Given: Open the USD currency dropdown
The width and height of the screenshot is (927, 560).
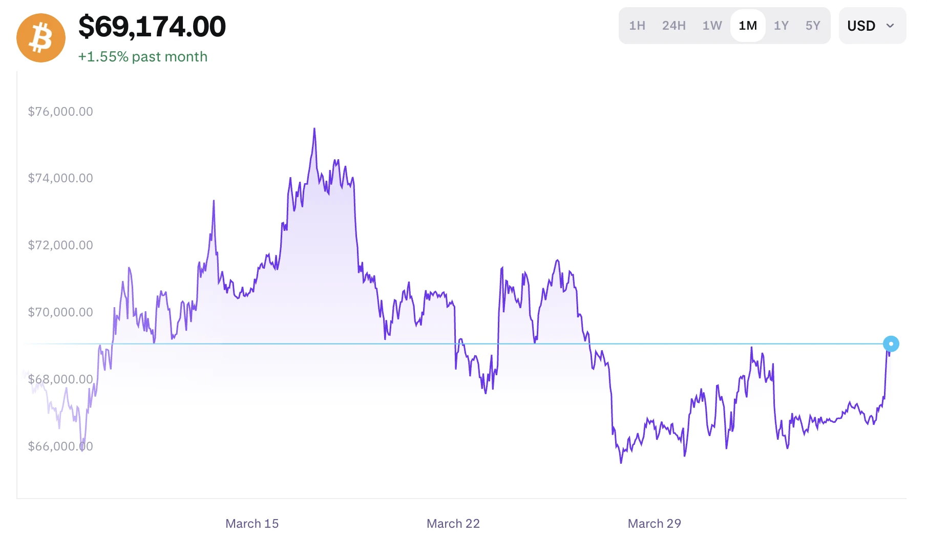Looking at the screenshot, I should coord(872,26).
